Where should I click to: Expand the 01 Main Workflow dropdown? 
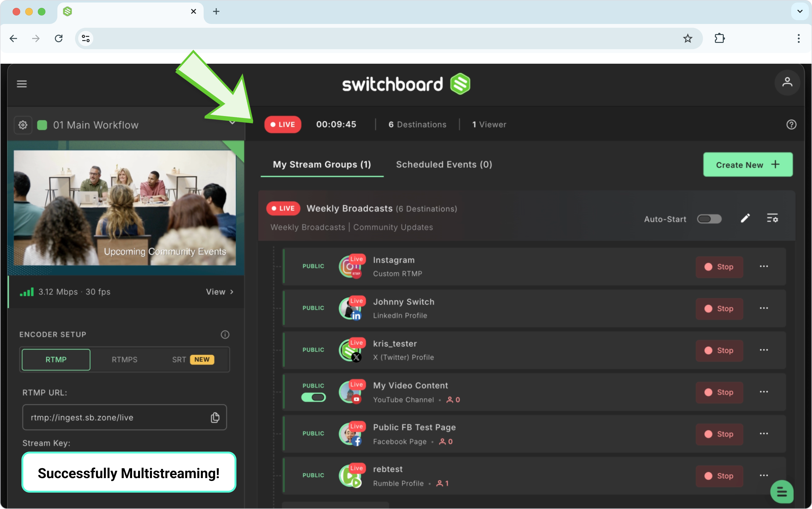click(232, 122)
